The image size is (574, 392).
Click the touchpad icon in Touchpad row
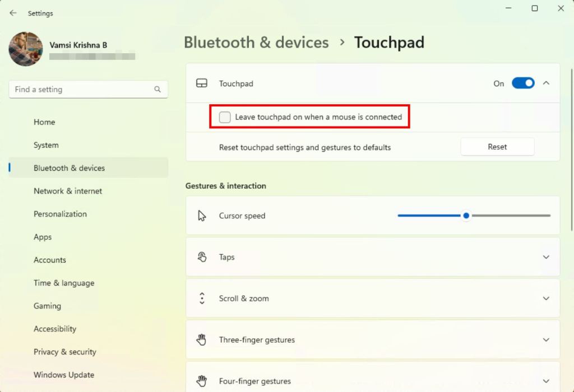[202, 83]
